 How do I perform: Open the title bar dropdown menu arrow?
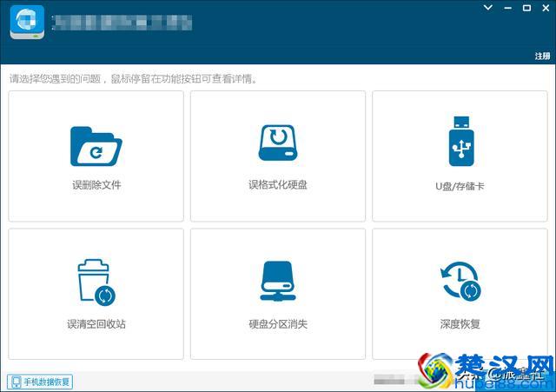(490, 8)
